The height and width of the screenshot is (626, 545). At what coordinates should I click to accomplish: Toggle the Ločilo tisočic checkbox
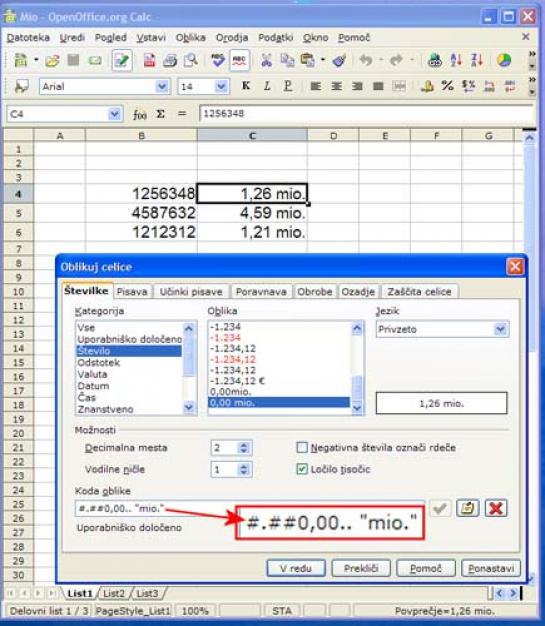[302, 469]
